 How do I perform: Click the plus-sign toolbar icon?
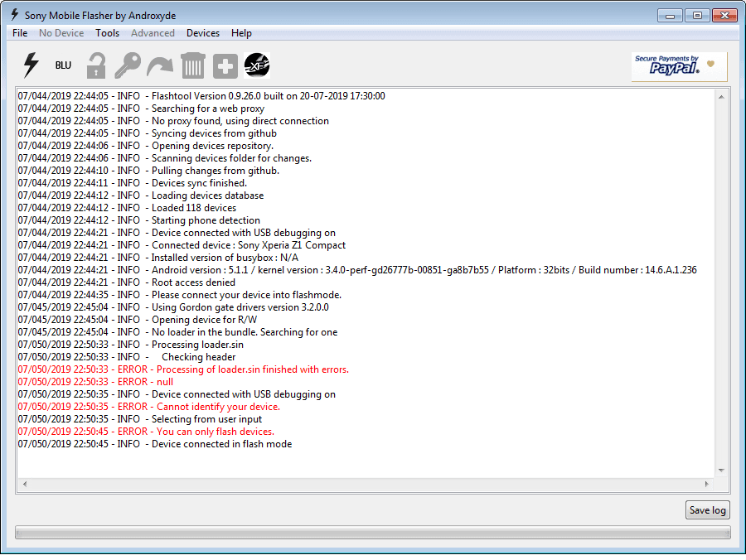(x=225, y=65)
